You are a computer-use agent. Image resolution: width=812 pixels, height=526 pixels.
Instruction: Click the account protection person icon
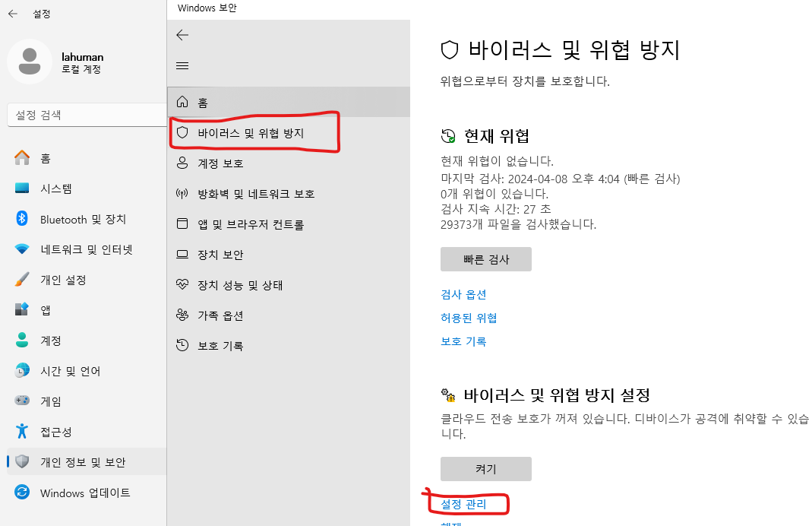click(x=182, y=163)
